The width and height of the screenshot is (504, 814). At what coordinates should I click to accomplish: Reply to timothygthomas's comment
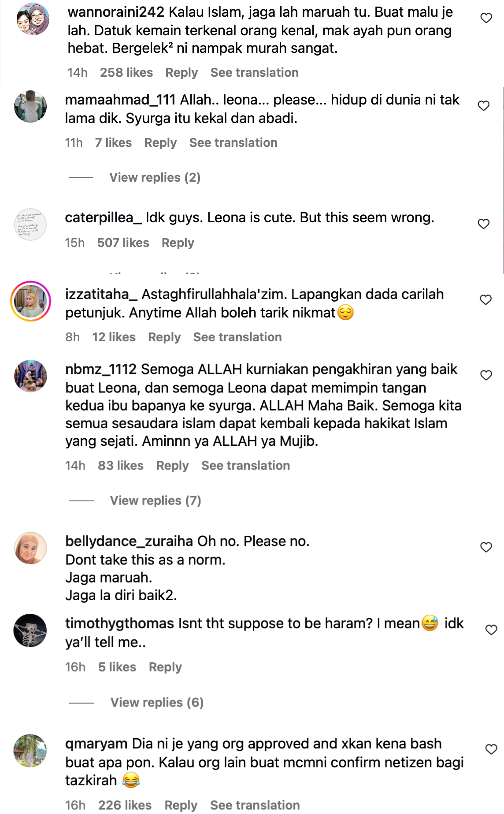click(x=165, y=667)
